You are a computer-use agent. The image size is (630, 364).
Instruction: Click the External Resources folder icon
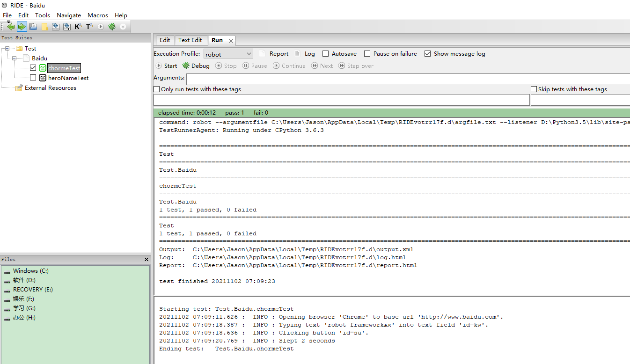click(x=19, y=87)
